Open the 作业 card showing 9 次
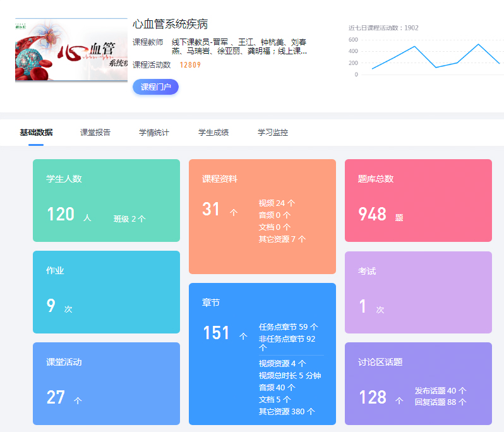This screenshot has width=504, height=432. coord(106,292)
